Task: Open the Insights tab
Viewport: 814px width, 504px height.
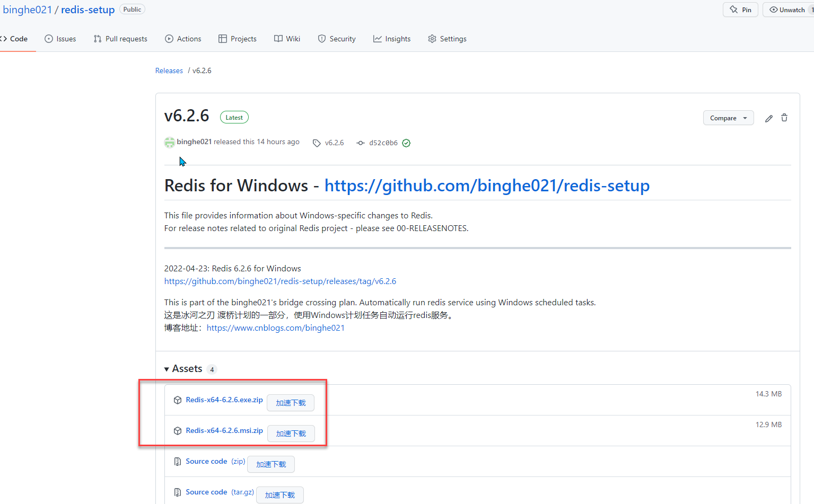Action: [392, 39]
